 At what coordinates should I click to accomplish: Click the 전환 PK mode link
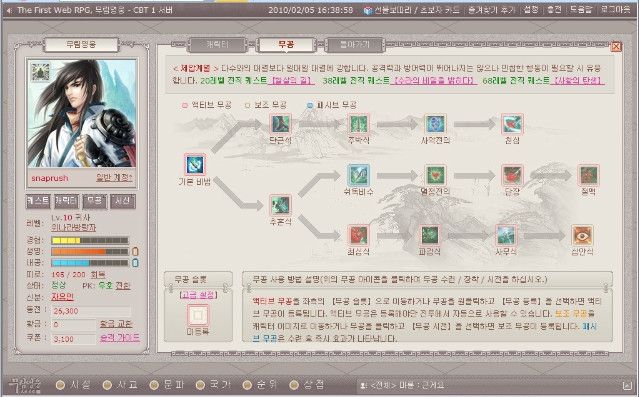pyautogui.click(x=123, y=285)
